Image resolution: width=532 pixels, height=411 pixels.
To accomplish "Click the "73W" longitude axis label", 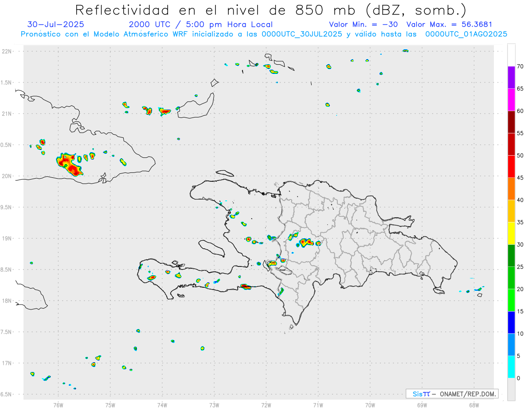I will pyautogui.click(x=214, y=405).
